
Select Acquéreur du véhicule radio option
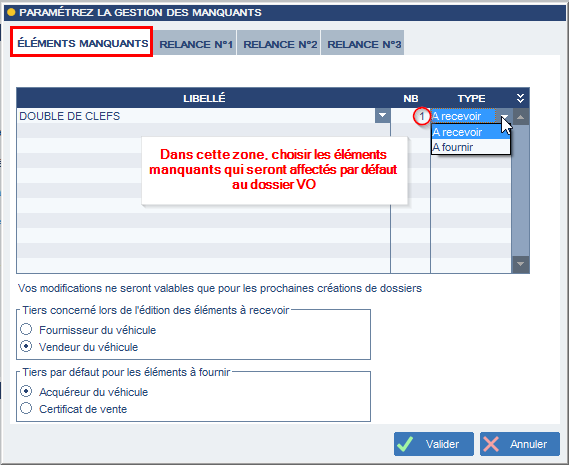(26, 391)
